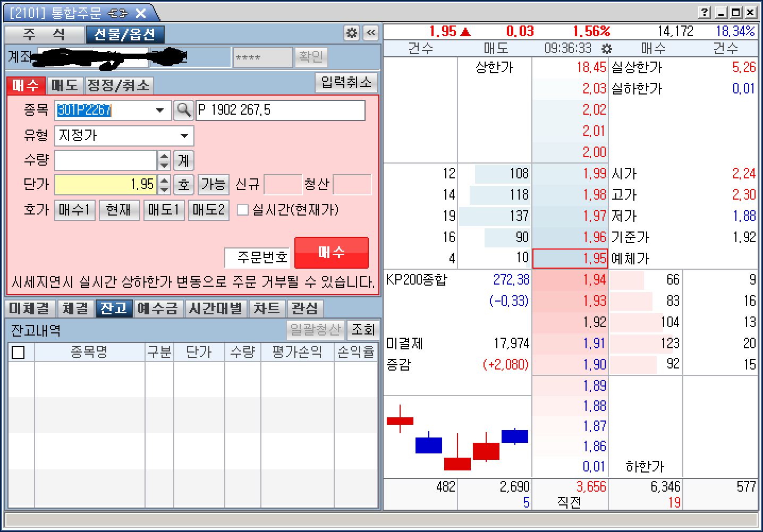763x532 pixels.
Task: Switch to the 주식 tab
Action: [x=44, y=35]
